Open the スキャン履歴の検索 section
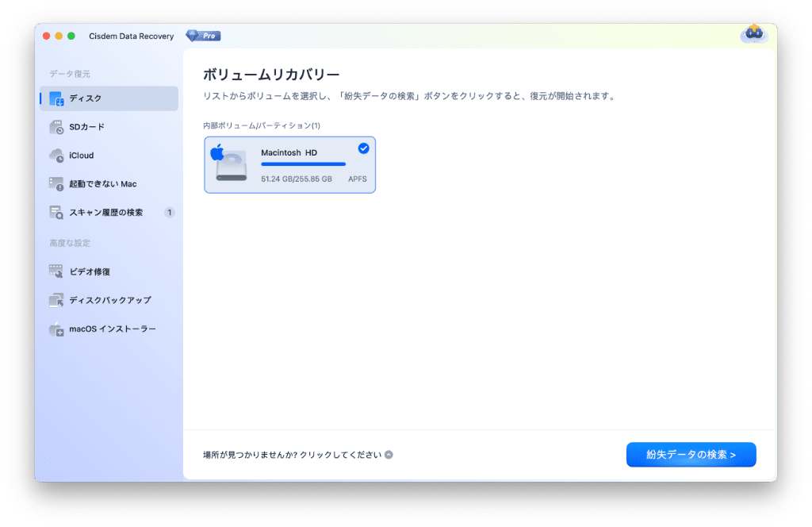The image size is (812, 527). coord(106,213)
